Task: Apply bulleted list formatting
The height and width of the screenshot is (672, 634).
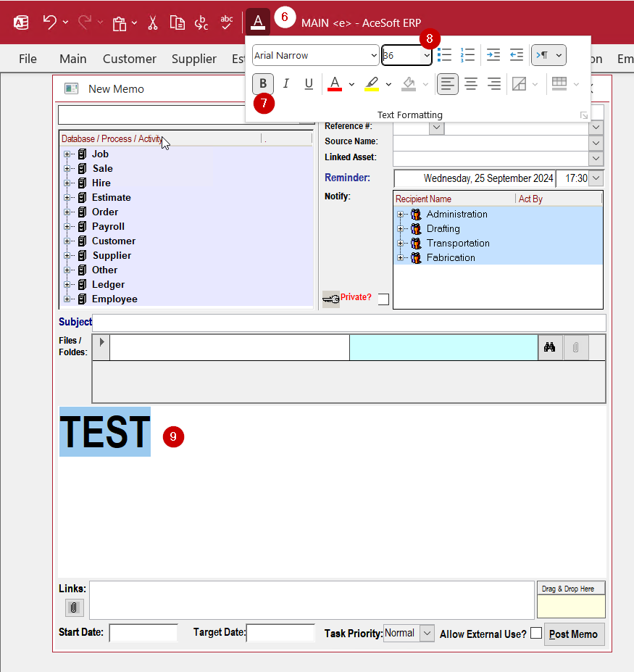Action: (x=444, y=55)
